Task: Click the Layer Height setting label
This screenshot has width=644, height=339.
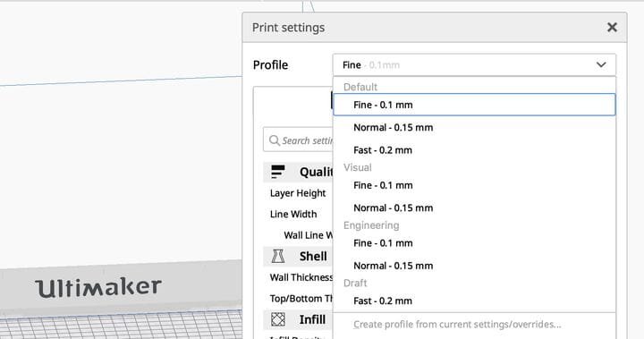Action: [x=298, y=193]
